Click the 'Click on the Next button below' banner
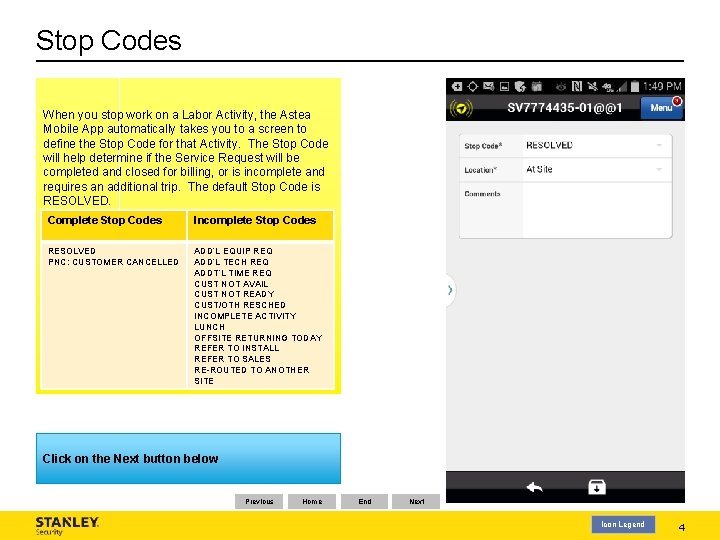This screenshot has height=540, width=720. pos(188,458)
